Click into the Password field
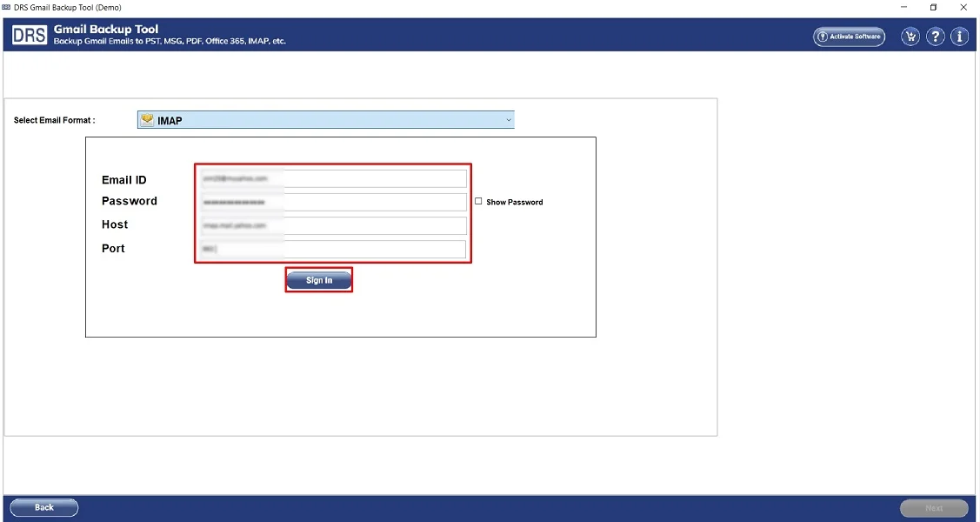Viewport: 980px width, 522px height. coord(332,202)
